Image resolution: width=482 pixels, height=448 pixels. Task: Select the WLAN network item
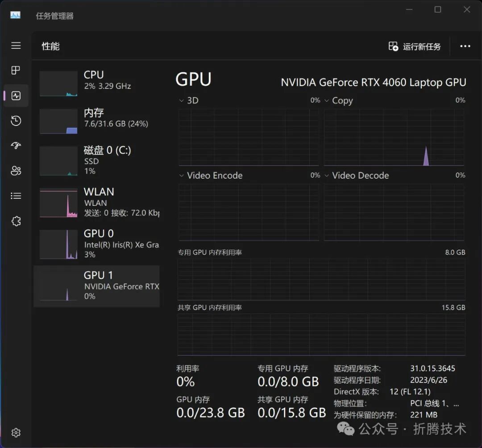point(96,202)
